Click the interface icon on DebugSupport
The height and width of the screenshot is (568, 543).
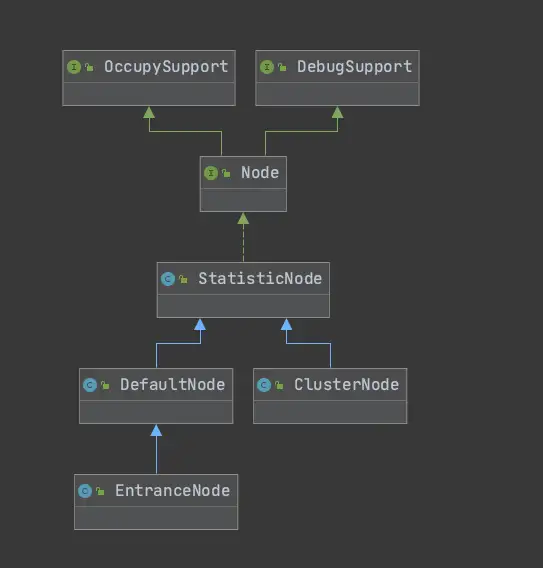click(267, 67)
